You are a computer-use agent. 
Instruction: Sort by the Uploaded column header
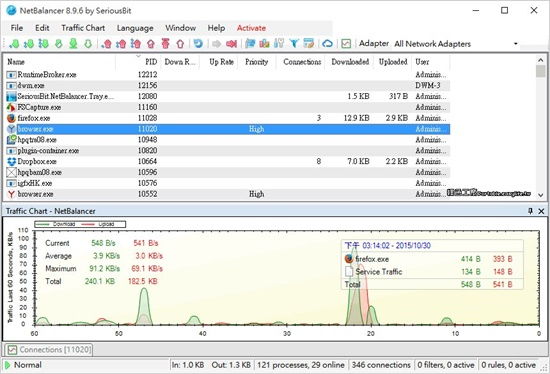coord(393,62)
